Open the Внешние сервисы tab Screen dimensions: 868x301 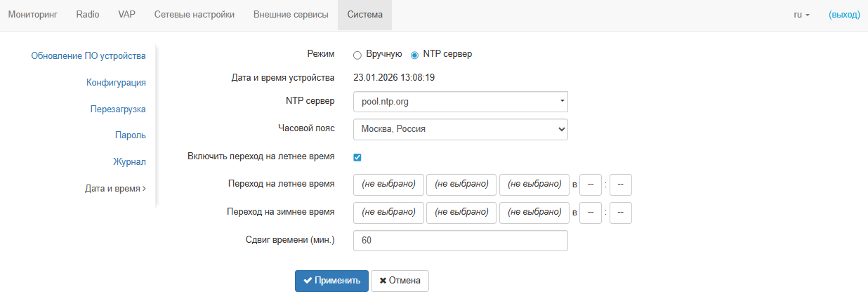tap(291, 15)
